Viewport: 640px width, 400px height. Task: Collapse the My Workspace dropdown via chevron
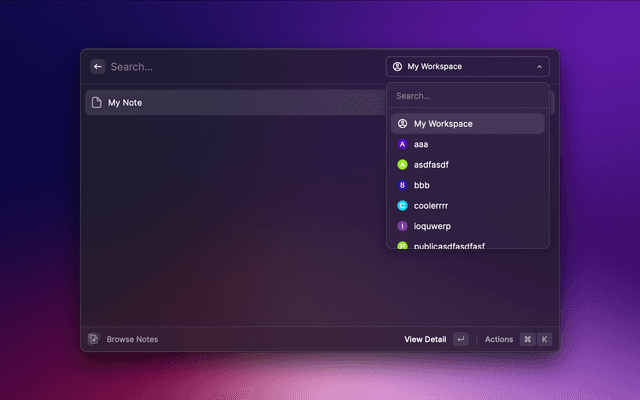coord(539,67)
